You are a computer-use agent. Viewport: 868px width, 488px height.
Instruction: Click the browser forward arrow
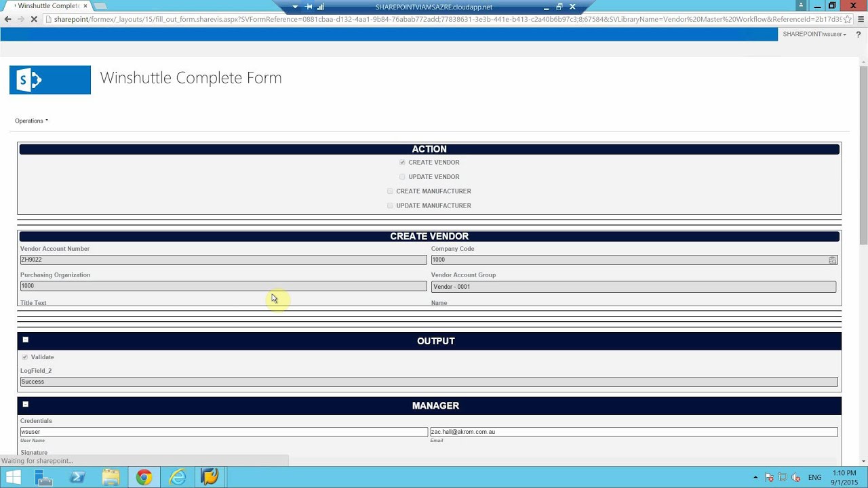coord(21,19)
